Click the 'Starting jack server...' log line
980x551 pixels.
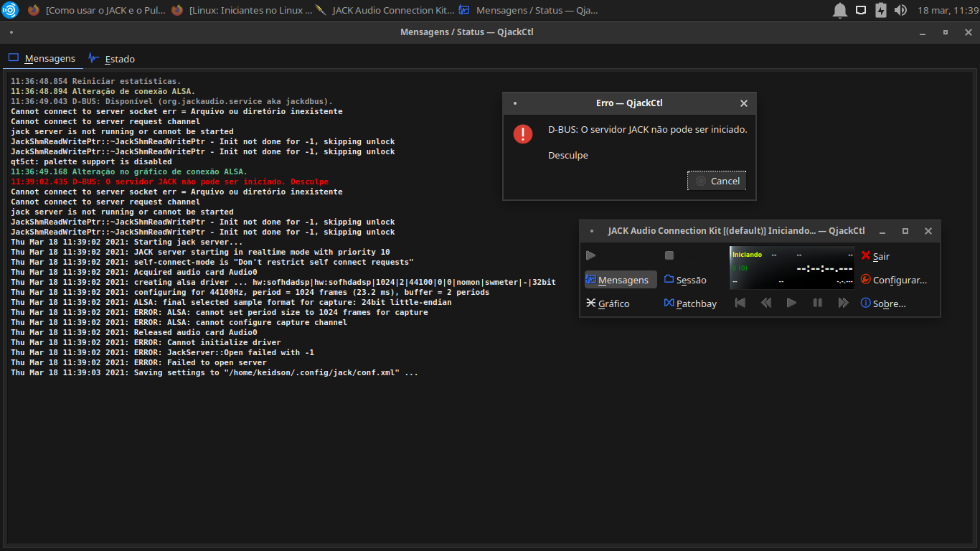pos(127,242)
